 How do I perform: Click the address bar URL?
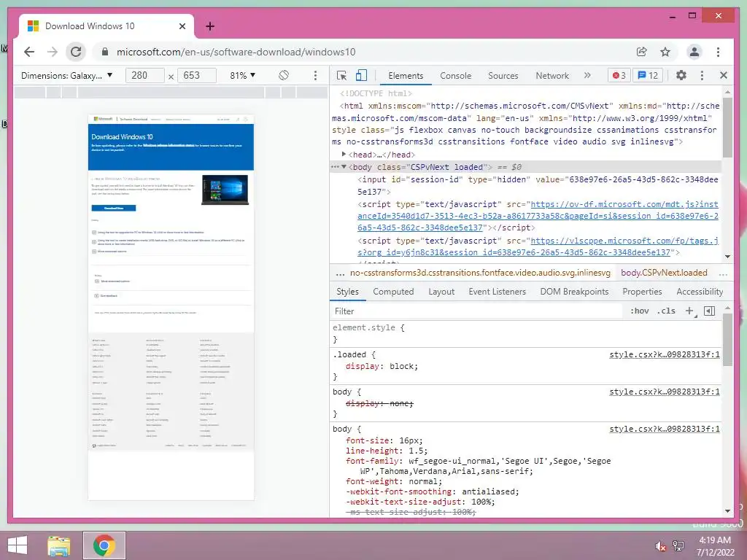(236, 52)
